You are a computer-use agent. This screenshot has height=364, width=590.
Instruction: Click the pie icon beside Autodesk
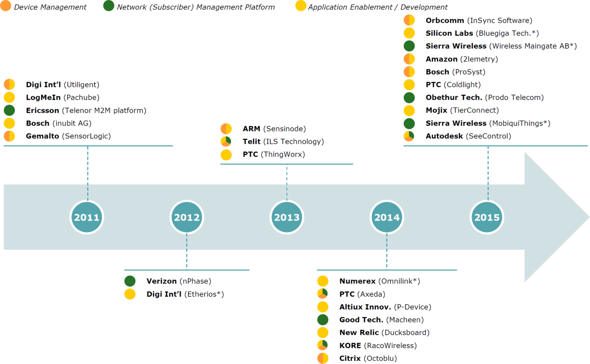[409, 136]
